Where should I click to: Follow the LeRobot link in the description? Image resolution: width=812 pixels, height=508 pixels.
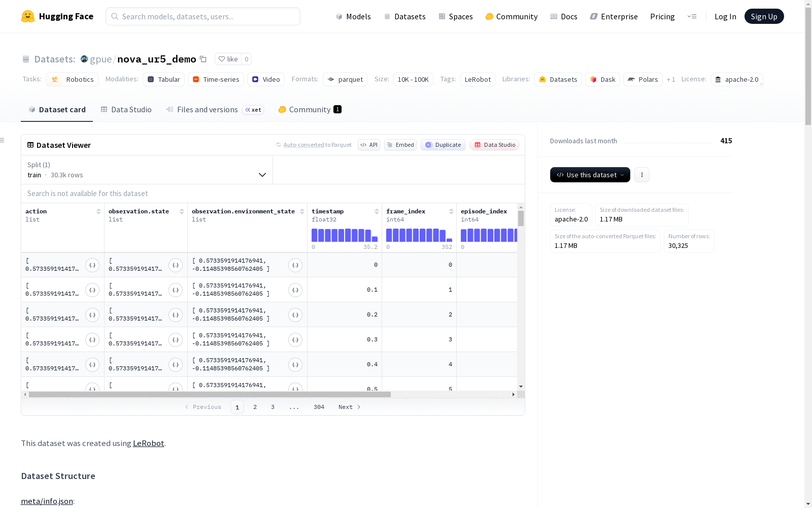[148, 443]
